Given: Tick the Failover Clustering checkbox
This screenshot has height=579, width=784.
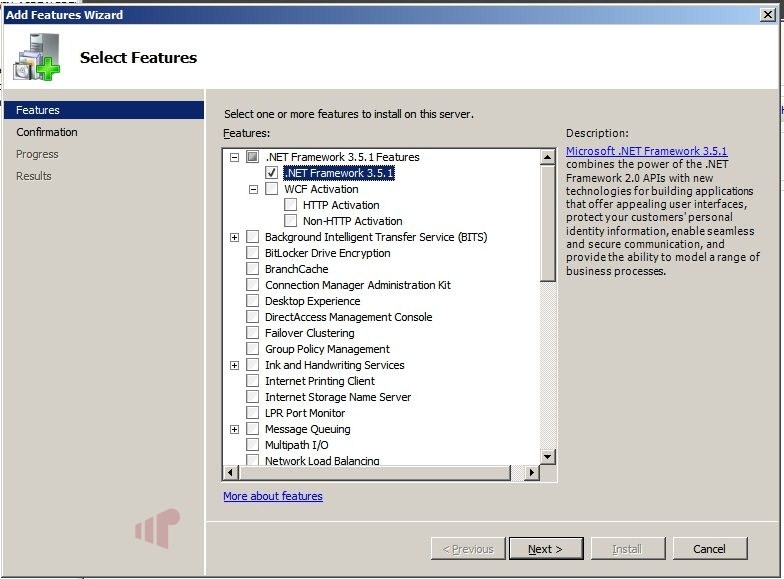Looking at the screenshot, I should pyautogui.click(x=252, y=333).
